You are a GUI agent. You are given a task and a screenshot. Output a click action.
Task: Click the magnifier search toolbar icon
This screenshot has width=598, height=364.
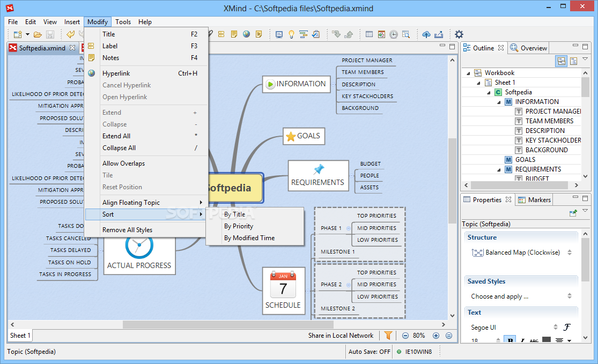point(406,35)
